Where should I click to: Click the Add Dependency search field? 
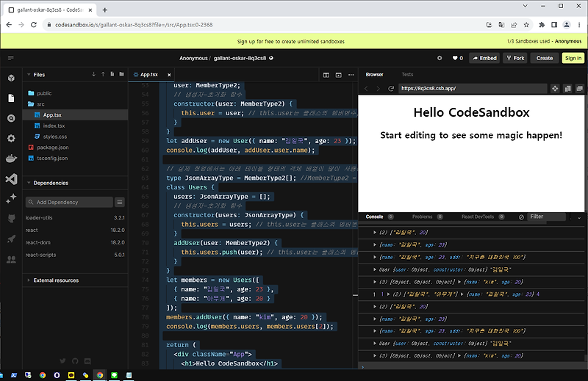click(69, 203)
